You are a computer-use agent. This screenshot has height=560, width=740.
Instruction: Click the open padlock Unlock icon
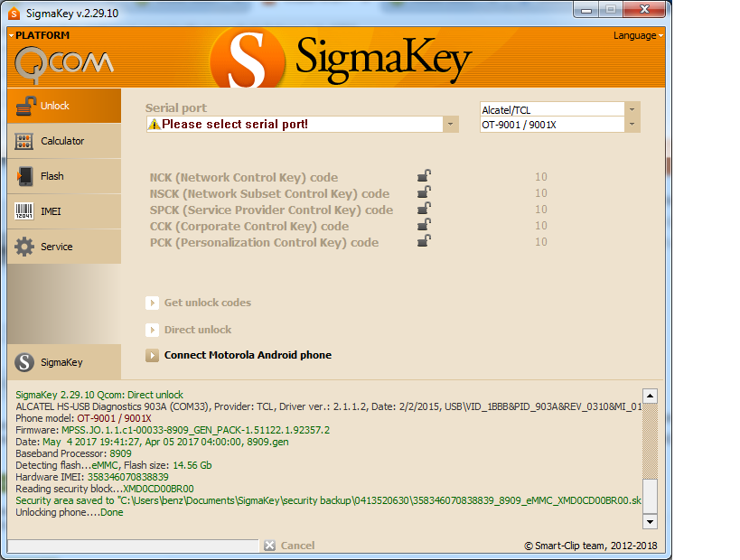[x=25, y=106]
